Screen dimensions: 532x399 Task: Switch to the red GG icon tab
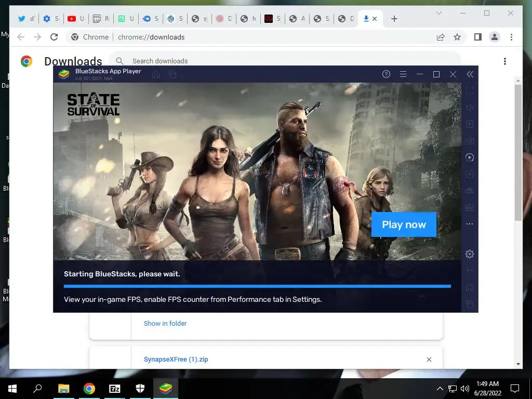pyautogui.click(x=272, y=19)
